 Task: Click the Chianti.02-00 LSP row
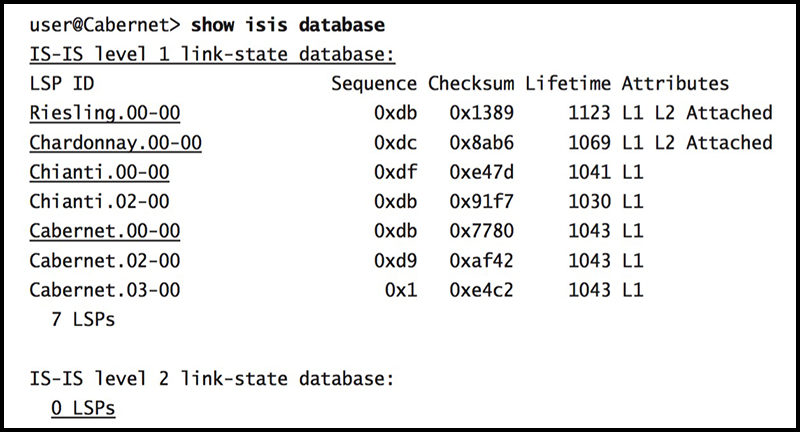(337, 201)
